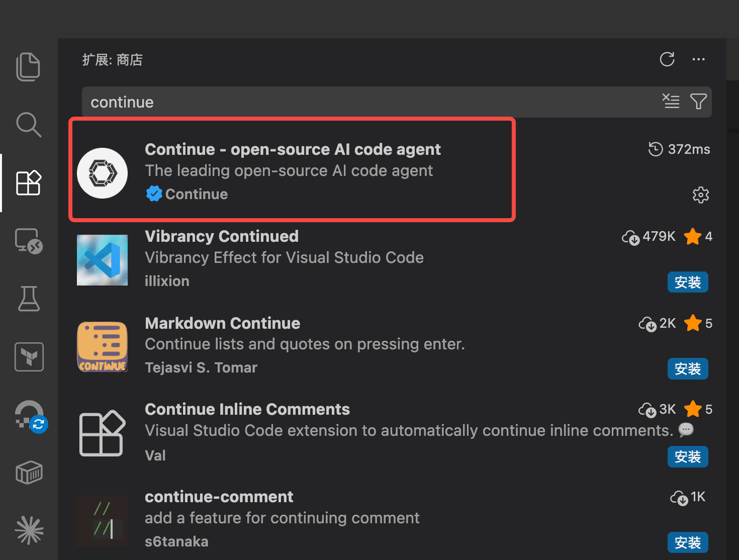Open the Continue extension manage gear

700,195
